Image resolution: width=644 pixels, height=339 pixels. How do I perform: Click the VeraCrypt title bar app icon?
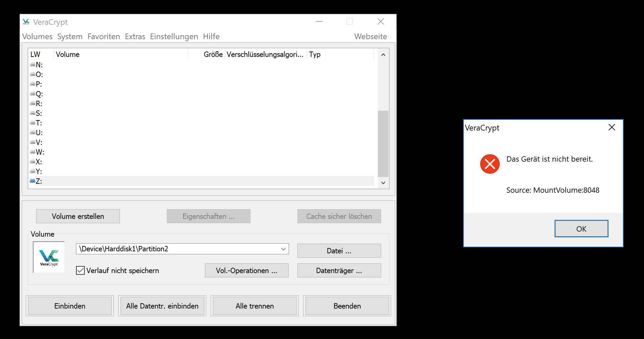coord(26,22)
